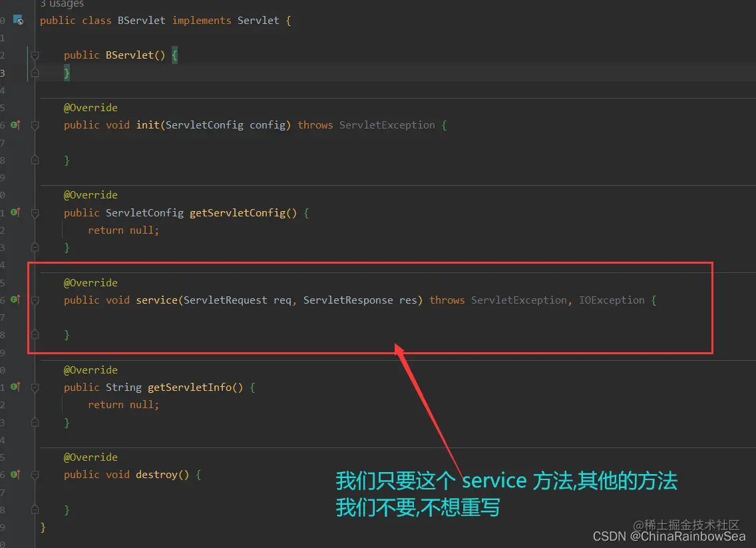756x548 pixels.
Task: Click the Servlet interface name after implements
Action: (258, 20)
